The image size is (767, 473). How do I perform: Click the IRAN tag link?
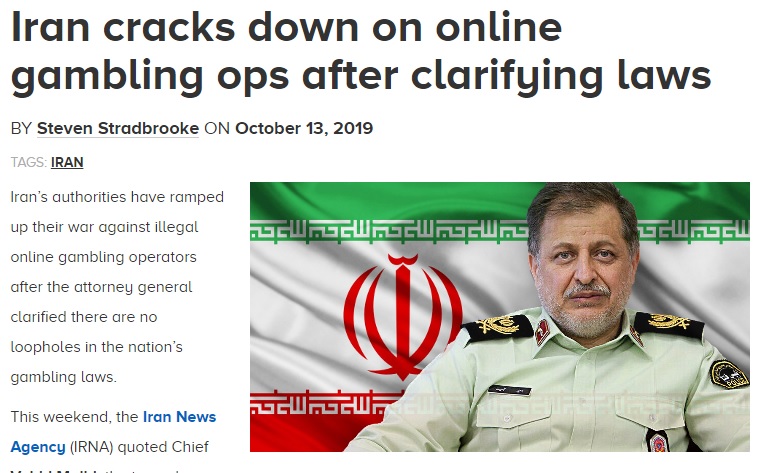67,162
